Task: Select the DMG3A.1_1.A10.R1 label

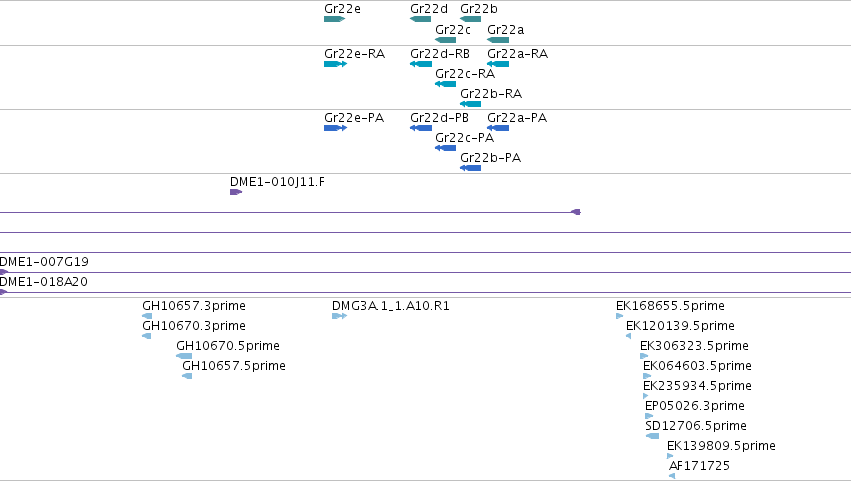Action: (391, 306)
